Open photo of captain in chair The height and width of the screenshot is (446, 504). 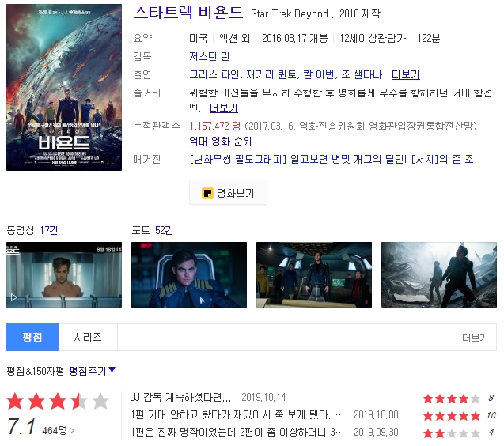[189, 274]
